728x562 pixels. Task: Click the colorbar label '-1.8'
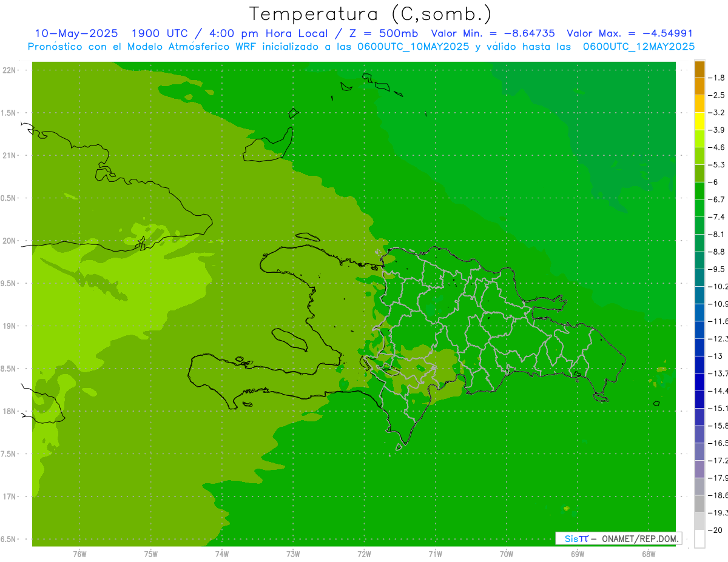718,78
